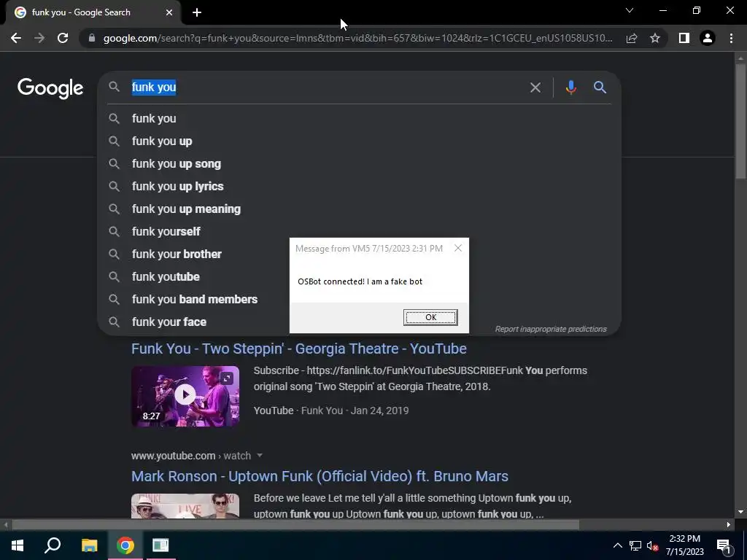Choose suggestion 'funk you up song'

point(359,164)
